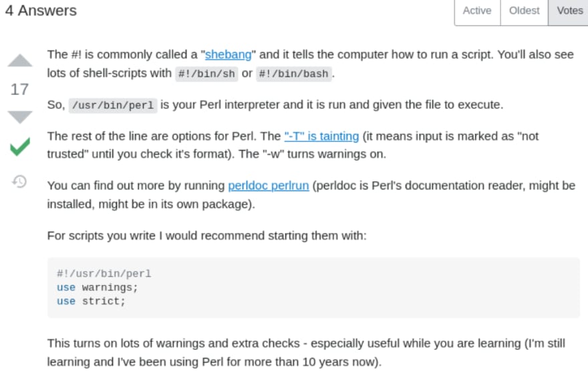Open the shebang hyperlink
The image size is (588, 380).
pos(228,55)
